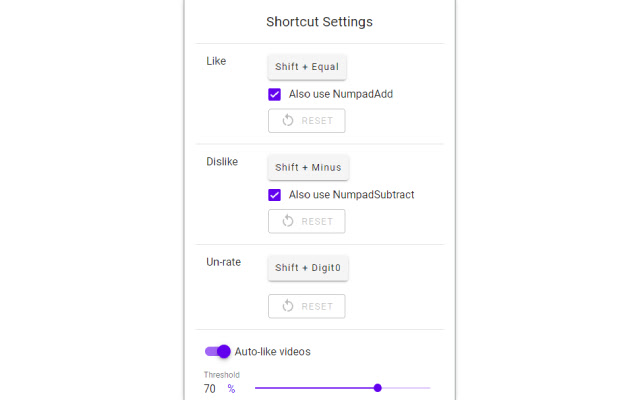Turn off Auto-like videos switch
Screen dimensions: 640x400
point(218,351)
